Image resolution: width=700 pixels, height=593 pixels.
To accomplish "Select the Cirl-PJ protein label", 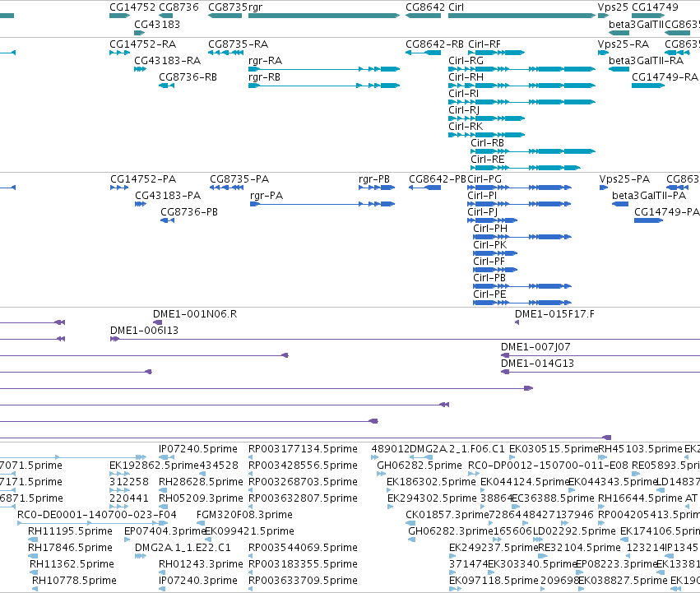I will (483, 212).
